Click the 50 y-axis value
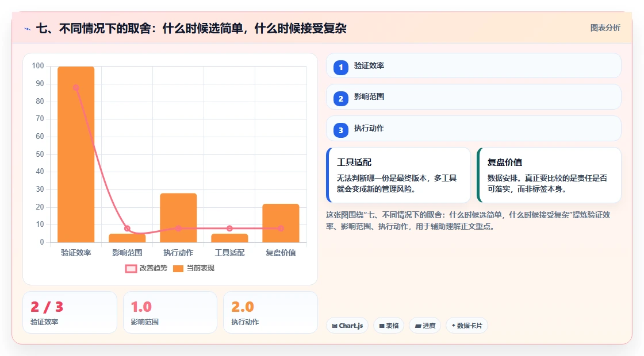This screenshot has width=644, height=356. (40, 154)
